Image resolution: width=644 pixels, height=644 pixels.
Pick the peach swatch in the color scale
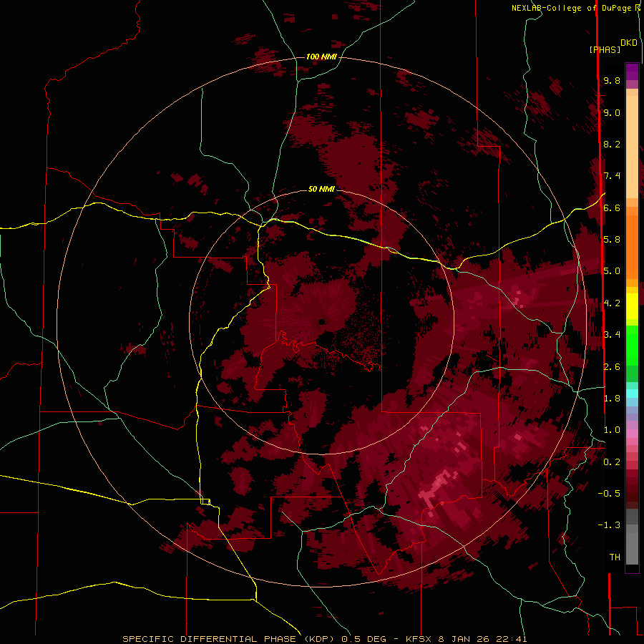632,148
